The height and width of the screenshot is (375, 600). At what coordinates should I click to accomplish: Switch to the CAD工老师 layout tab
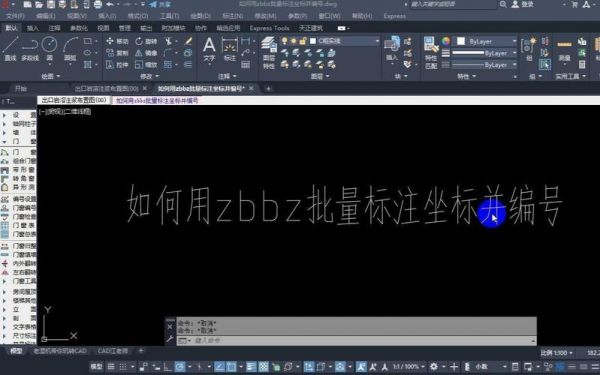click(113, 351)
